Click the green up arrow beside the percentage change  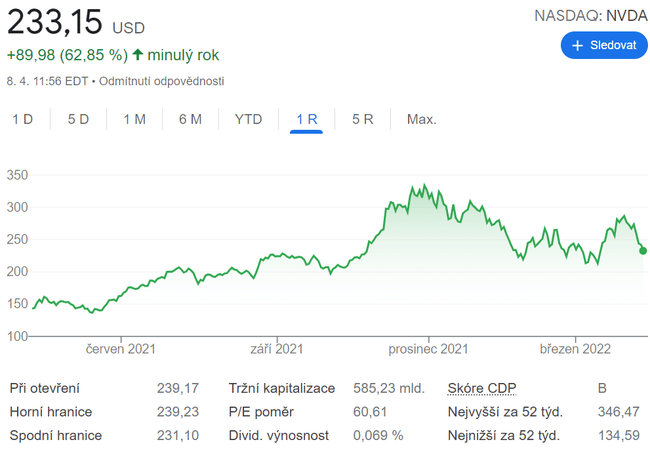137,55
